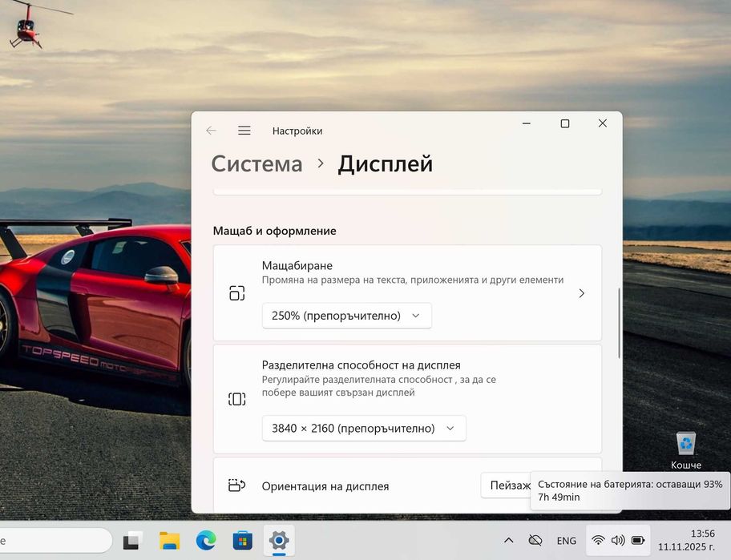
Task: Launch Microsoft Edge from the taskbar
Action: click(x=206, y=541)
